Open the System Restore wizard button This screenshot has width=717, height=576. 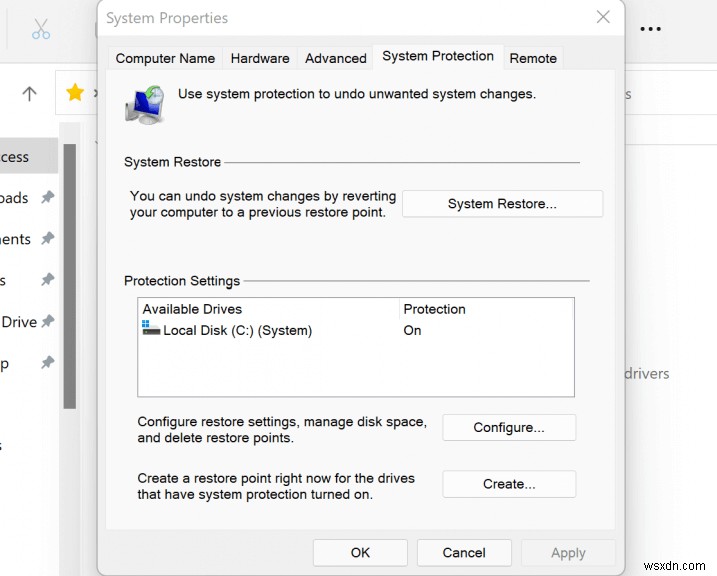pyautogui.click(x=502, y=204)
